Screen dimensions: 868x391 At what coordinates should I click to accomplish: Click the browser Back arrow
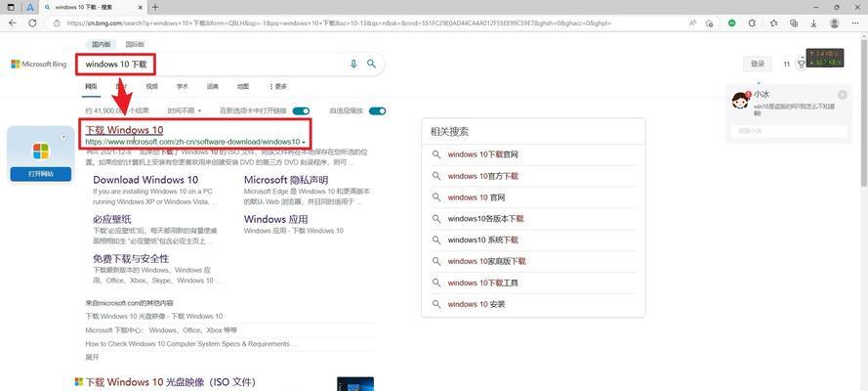point(12,23)
